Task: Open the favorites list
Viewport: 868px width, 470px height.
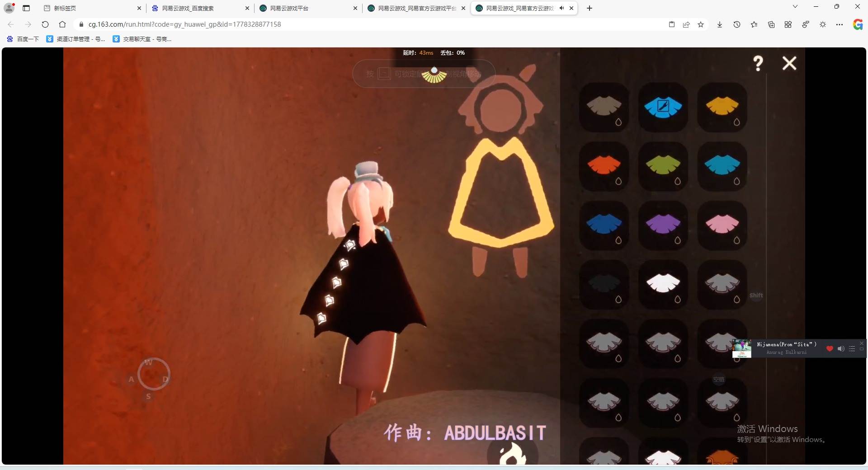Action: (x=754, y=24)
